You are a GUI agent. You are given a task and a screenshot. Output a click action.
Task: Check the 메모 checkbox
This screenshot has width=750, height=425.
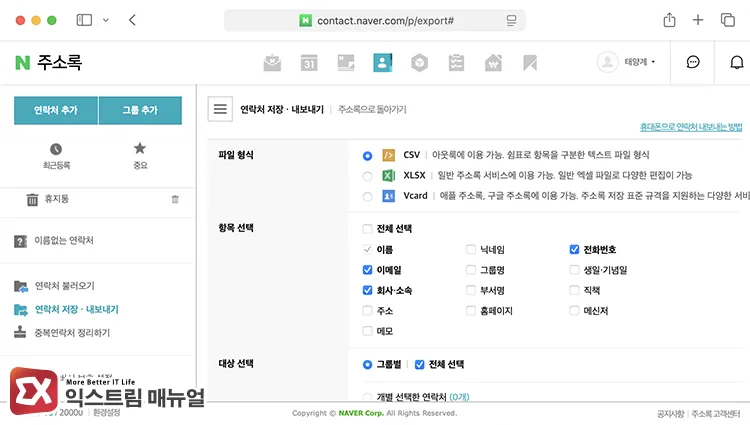(x=367, y=331)
